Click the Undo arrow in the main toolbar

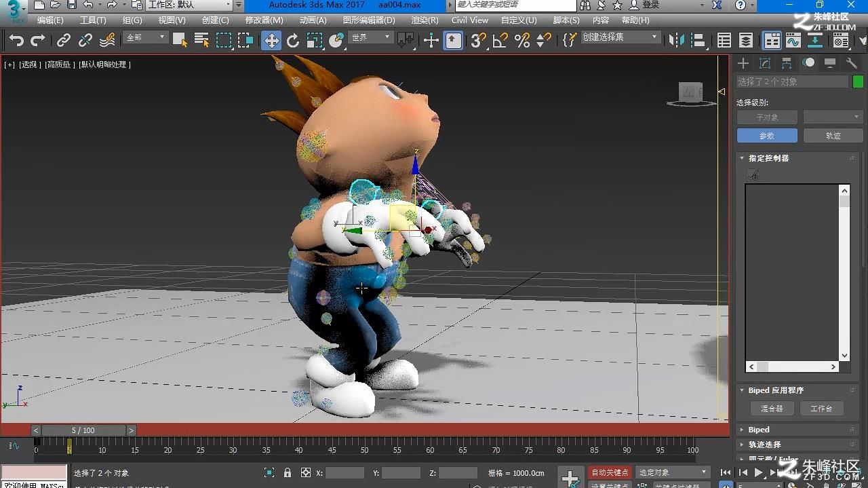click(16, 41)
